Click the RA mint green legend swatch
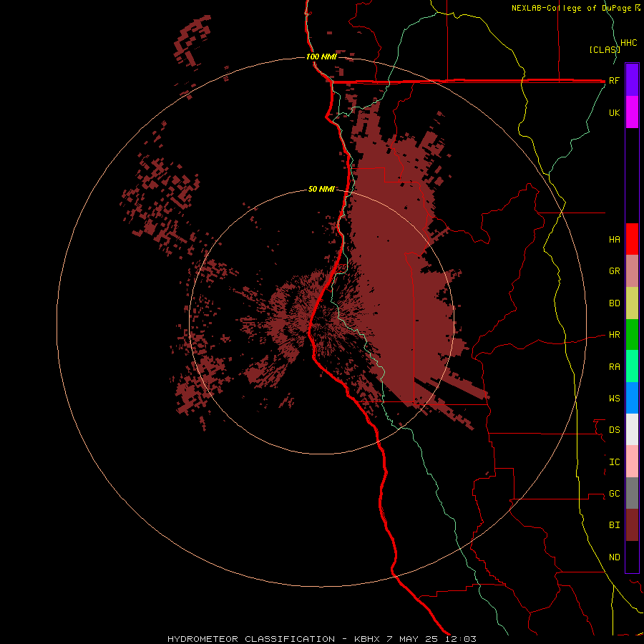 pos(632,366)
